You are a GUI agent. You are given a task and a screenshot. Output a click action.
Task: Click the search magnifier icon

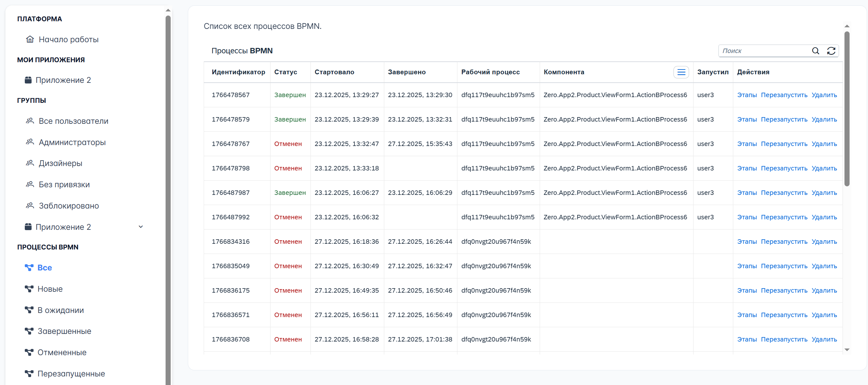[x=816, y=51]
